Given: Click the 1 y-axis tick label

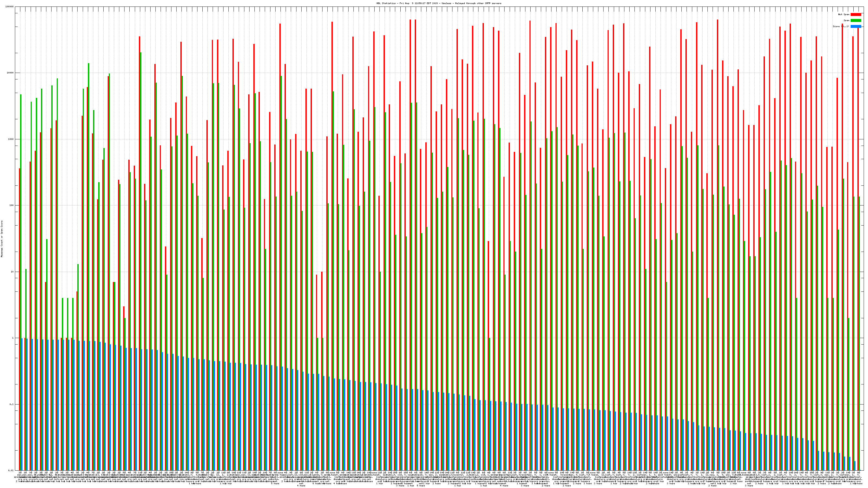Looking at the screenshot, I should click(x=13, y=338).
